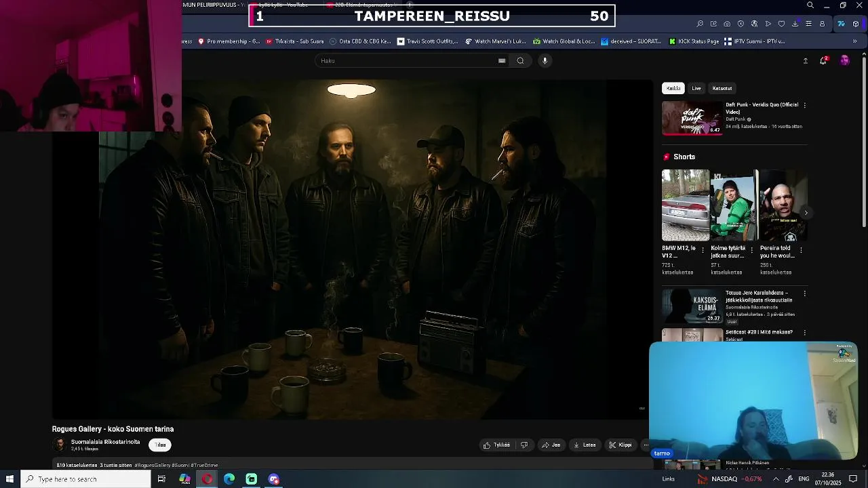Start voice search with microphone icon
Screen dimensions: 868x488
click(545, 61)
